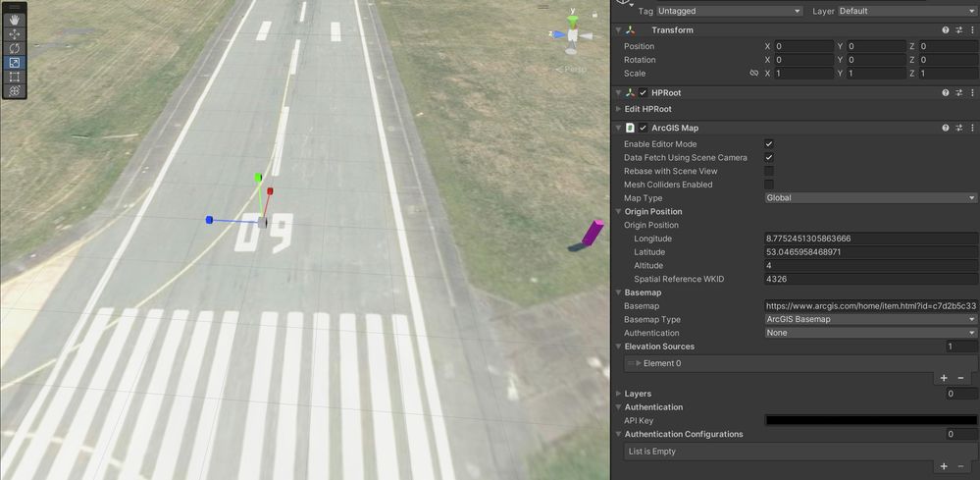Click the Longitude value field
Image resolution: width=980 pixels, height=480 pixels.
coord(871,239)
